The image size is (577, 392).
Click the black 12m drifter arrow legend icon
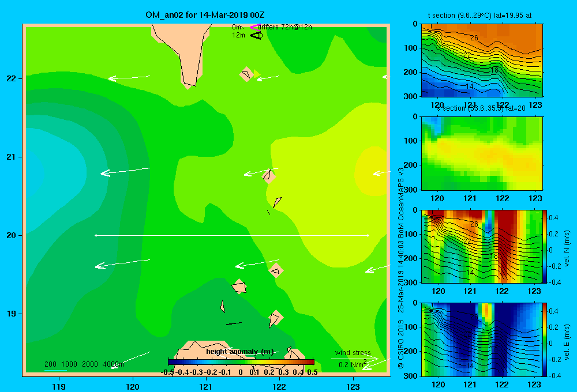[255, 35]
